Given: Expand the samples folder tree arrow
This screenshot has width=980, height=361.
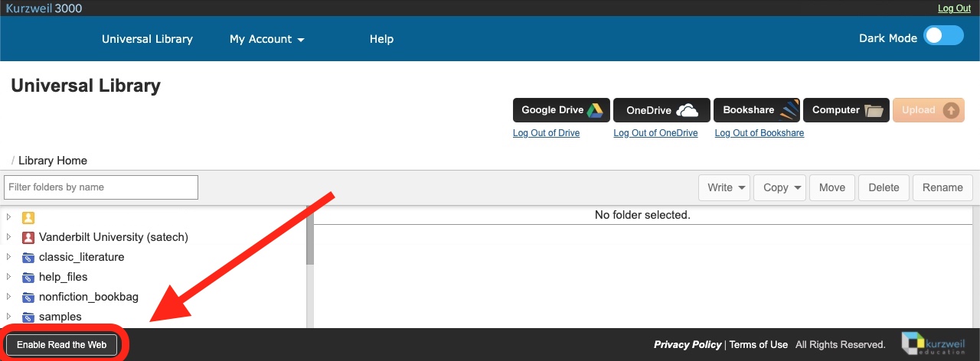Looking at the screenshot, I should point(9,317).
